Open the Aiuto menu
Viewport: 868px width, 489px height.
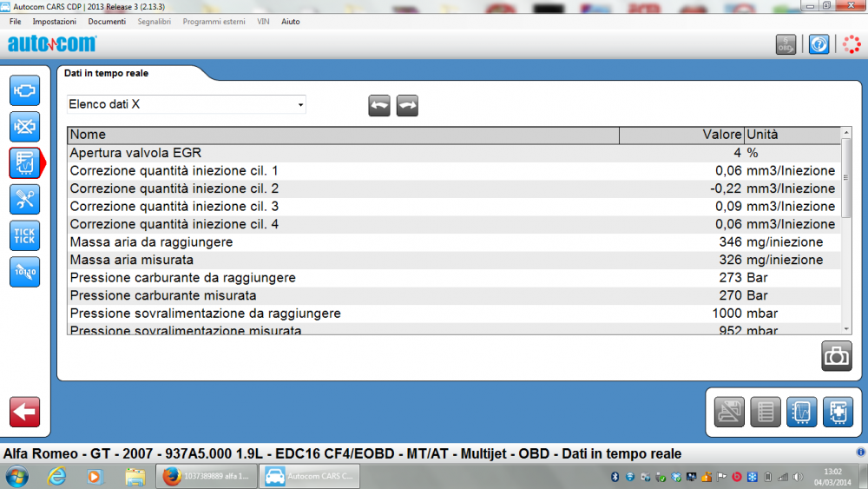click(x=291, y=22)
